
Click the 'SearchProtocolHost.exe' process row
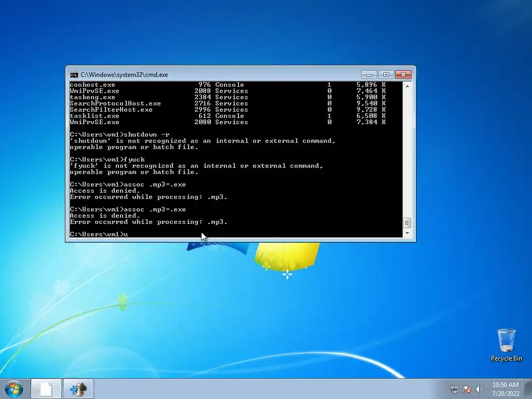coord(228,103)
